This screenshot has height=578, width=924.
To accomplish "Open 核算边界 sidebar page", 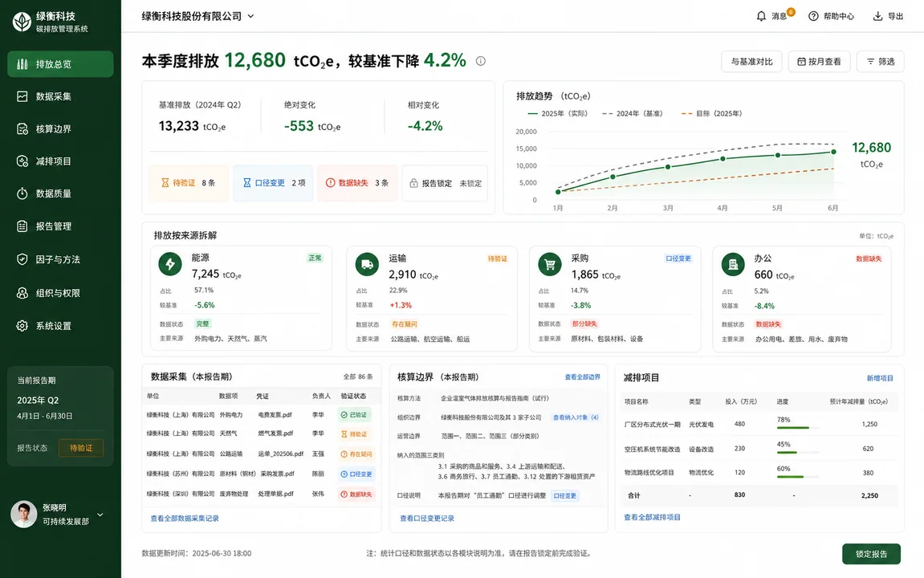I will (60, 129).
